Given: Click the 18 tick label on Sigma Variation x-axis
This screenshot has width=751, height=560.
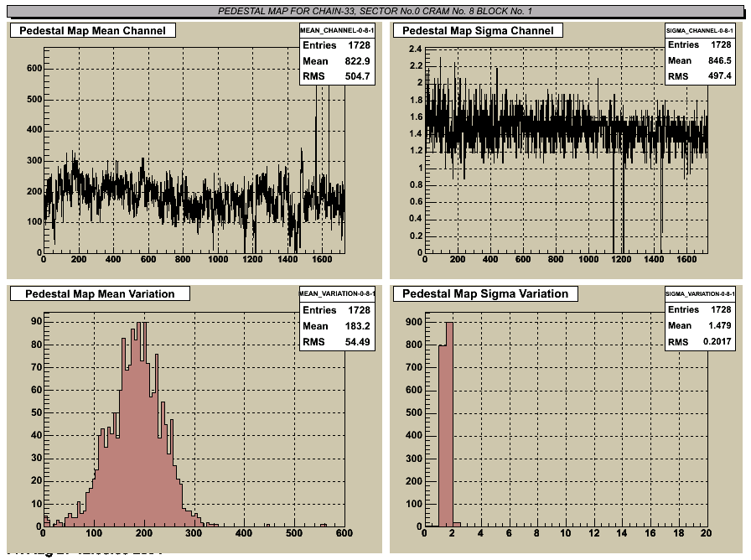Looking at the screenshot, I should (x=679, y=533).
